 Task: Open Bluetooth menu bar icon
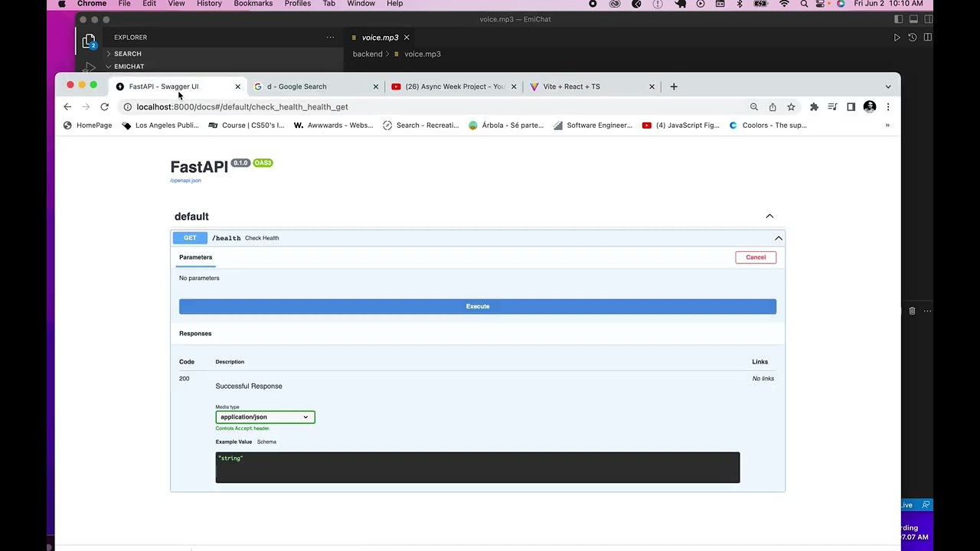pyautogui.click(x=740, y=4)
